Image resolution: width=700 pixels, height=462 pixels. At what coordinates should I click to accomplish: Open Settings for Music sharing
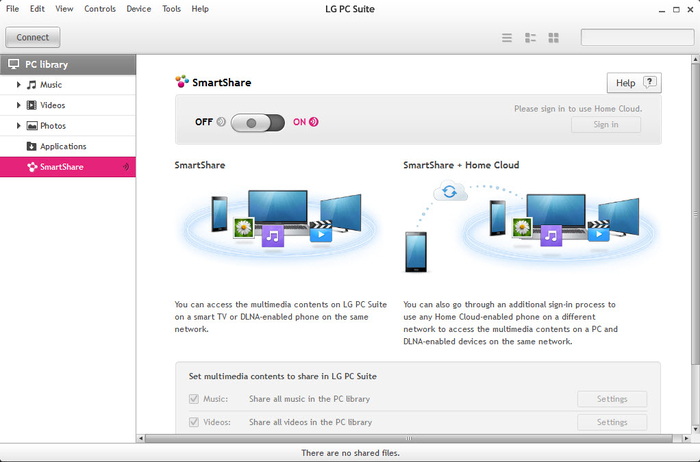point(612,399)
